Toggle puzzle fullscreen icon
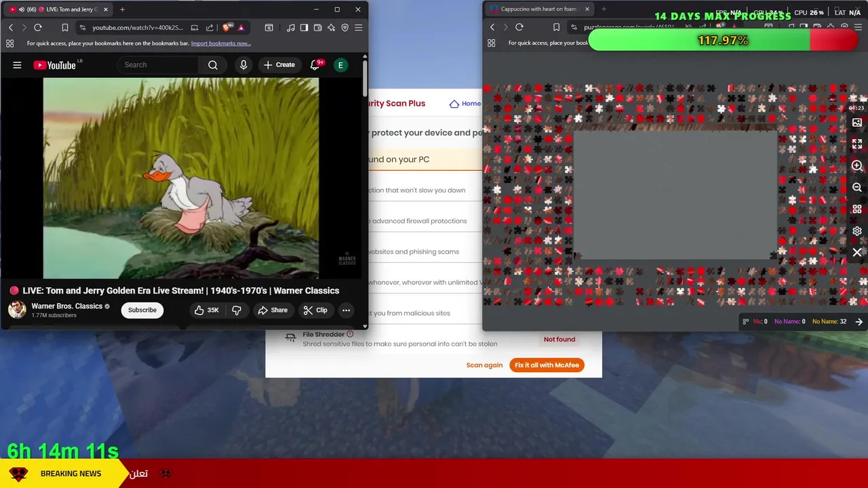The width and height of the screenshot is (868, 488). tap(857, 144)
